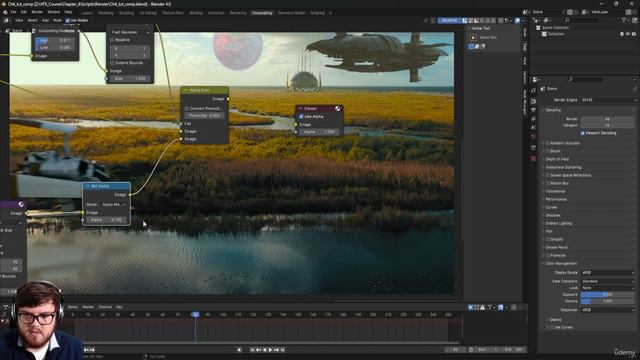Toggle Viewport Denoising checkbox

[x=583, y=133]
